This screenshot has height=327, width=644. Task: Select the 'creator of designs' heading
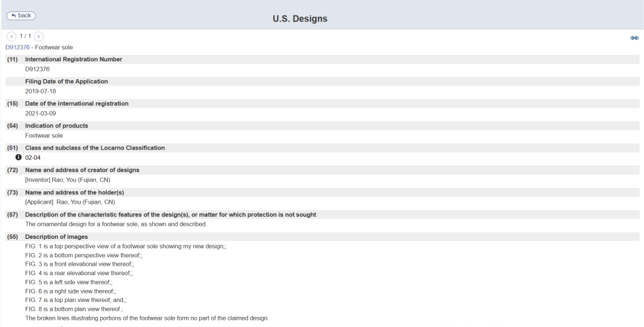pyautogui.click(x=82, y=170)
